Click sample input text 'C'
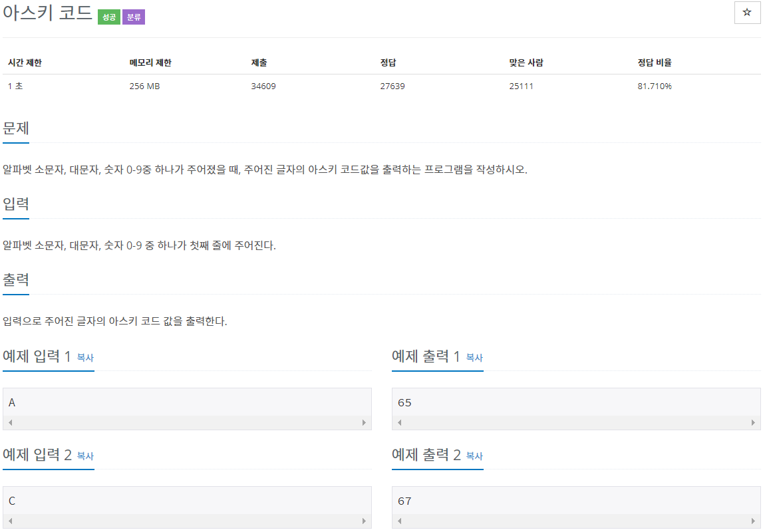Image resolution: width=765 pixels, height=532 pixels. (x=12, y=501)
